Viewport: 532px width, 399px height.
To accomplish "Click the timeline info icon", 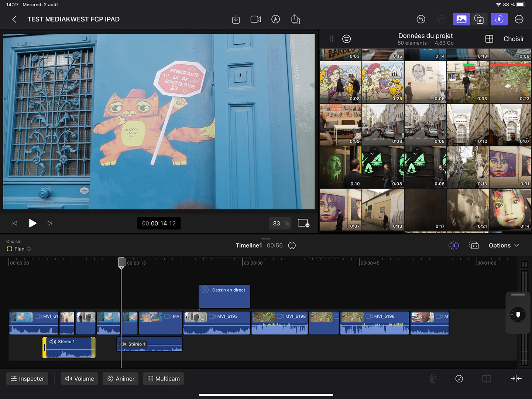I will pos(292,245).
